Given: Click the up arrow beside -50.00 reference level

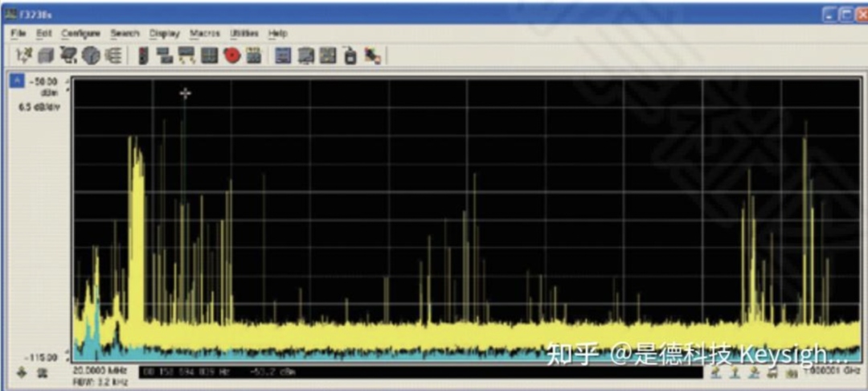Looking at the screenshot, I should [x=67, y=80].
